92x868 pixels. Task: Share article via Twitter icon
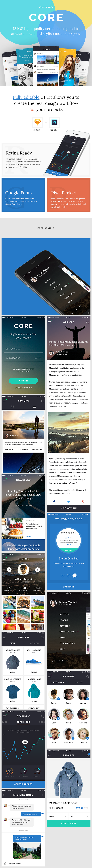point(69,502)
